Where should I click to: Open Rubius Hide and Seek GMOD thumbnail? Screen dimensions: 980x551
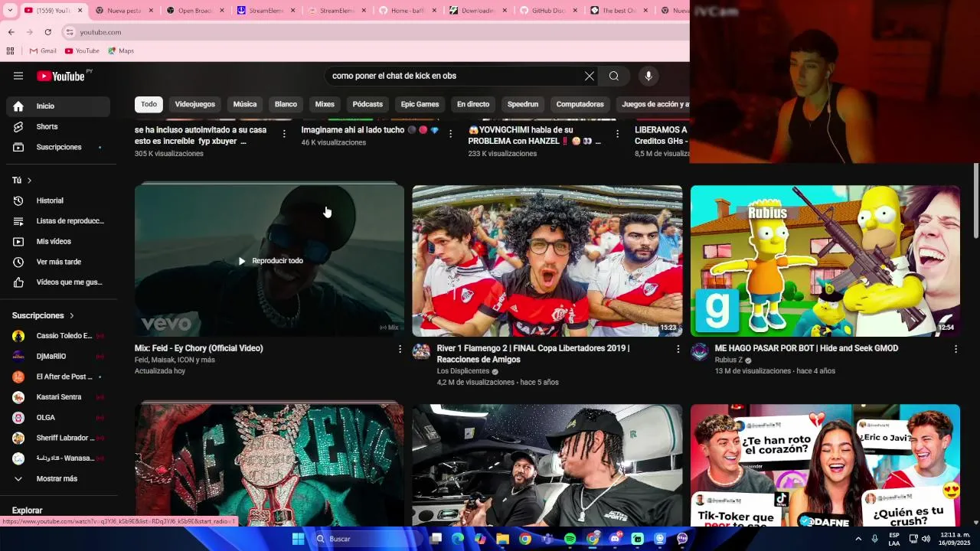[x=825, y=261]
